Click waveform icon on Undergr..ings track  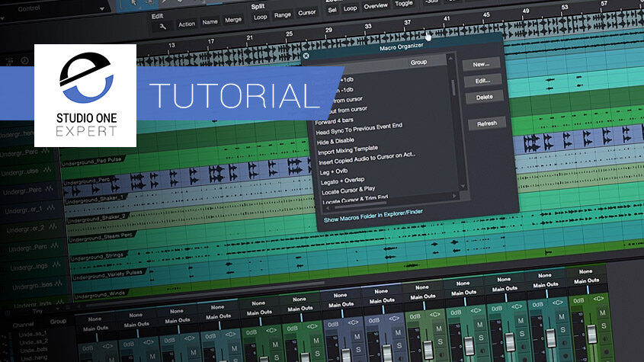(x=56, y=265)
